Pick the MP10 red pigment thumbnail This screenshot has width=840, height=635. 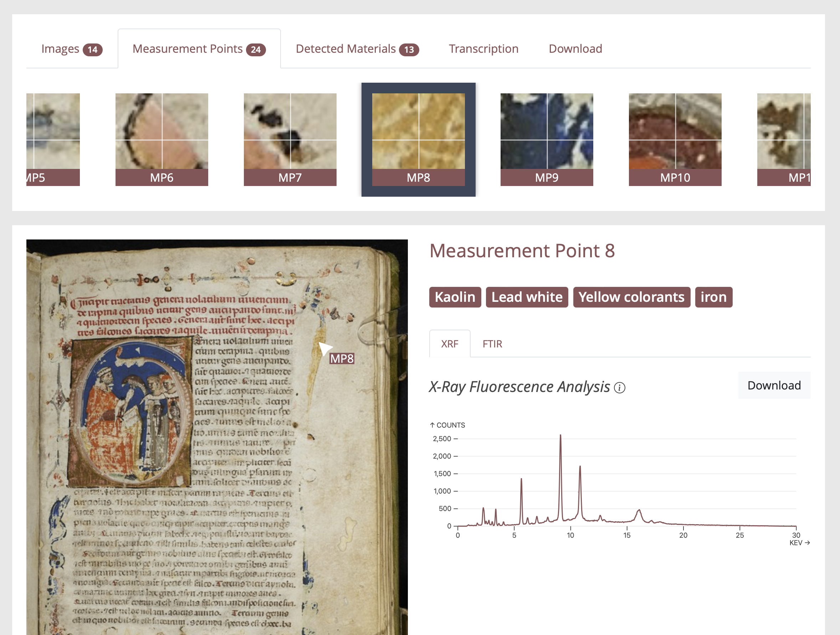tap(675, 139)
